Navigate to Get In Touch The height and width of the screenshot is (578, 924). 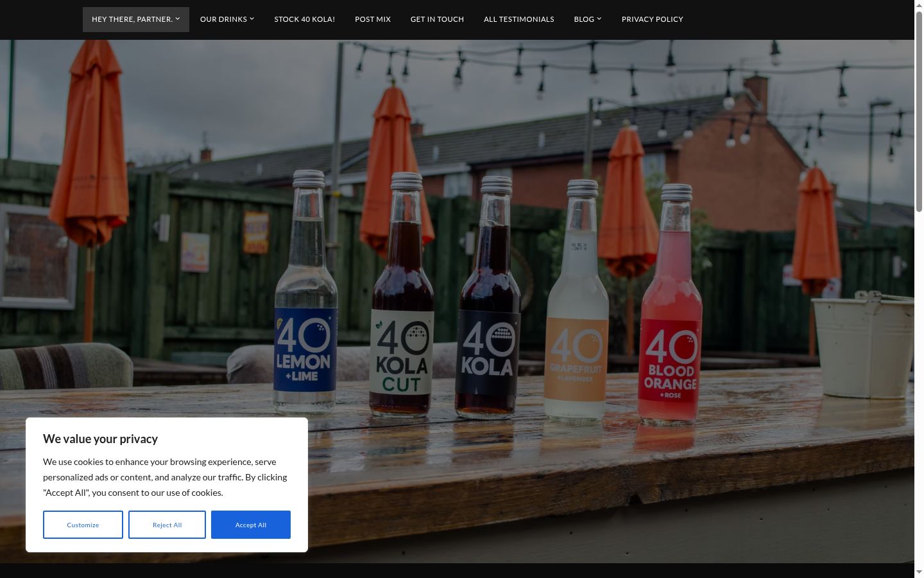pos(437,19)
